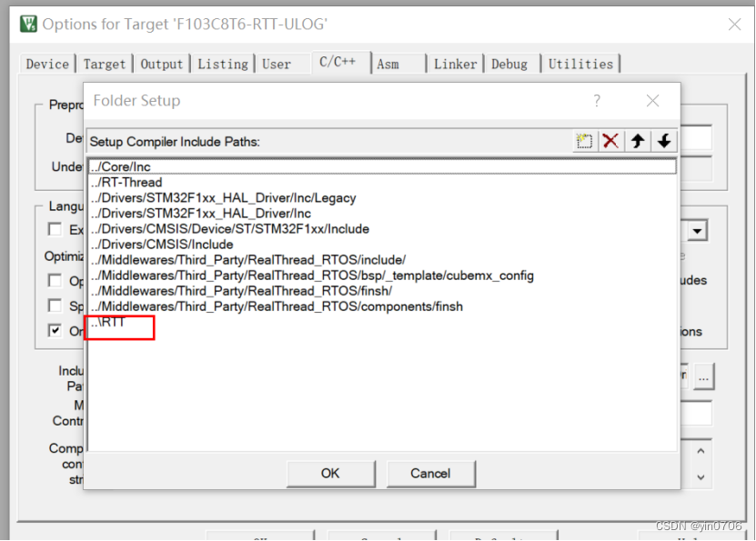Viewport: 756px width, 541px height.
Task: Select the CMSIS/Device/ST/STM32F1xx/Include path
Action: click(382, 228)
